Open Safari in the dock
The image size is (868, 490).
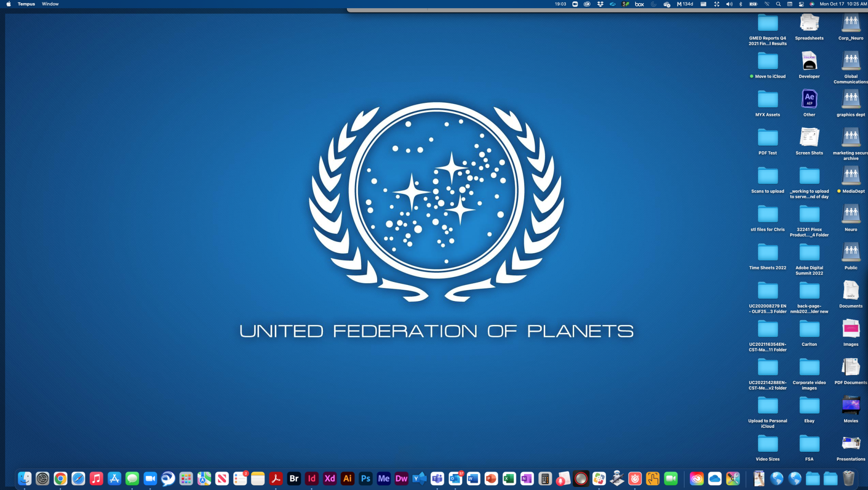click(x=79, y=479)
